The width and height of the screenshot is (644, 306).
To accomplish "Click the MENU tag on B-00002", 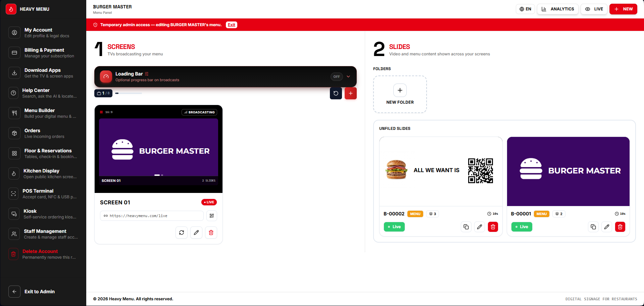I will tap(415, 214).
